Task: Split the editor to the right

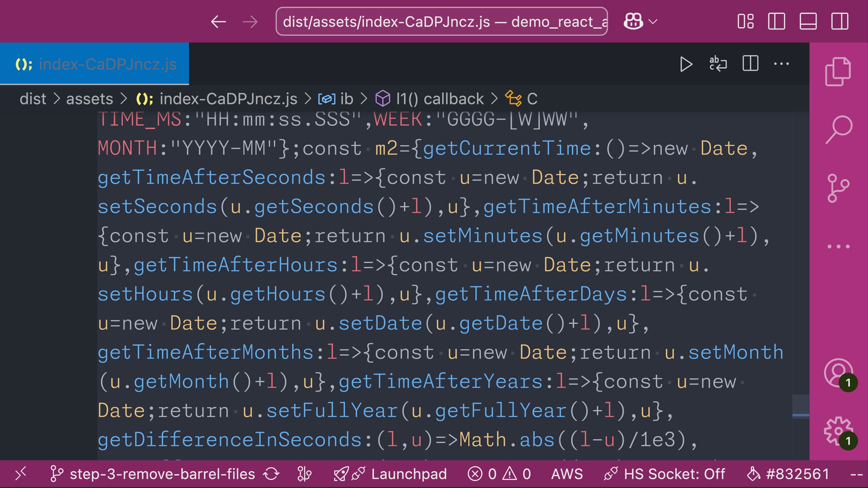Action: coord(750,64)
